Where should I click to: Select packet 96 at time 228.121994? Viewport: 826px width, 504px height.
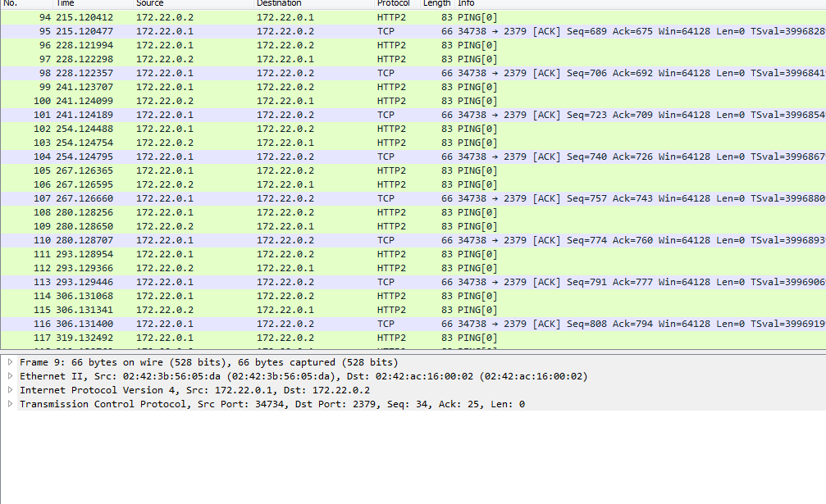[413, 45]
